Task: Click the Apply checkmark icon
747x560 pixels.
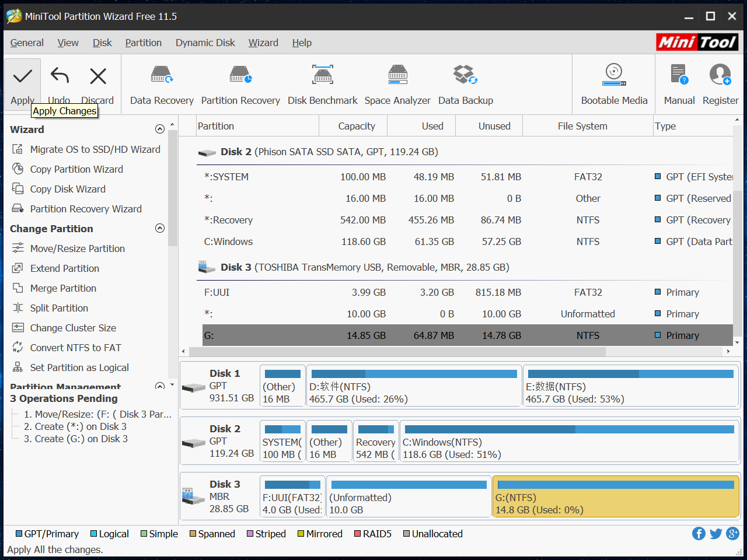Action: pyautogui.click(x=23, y=76)
